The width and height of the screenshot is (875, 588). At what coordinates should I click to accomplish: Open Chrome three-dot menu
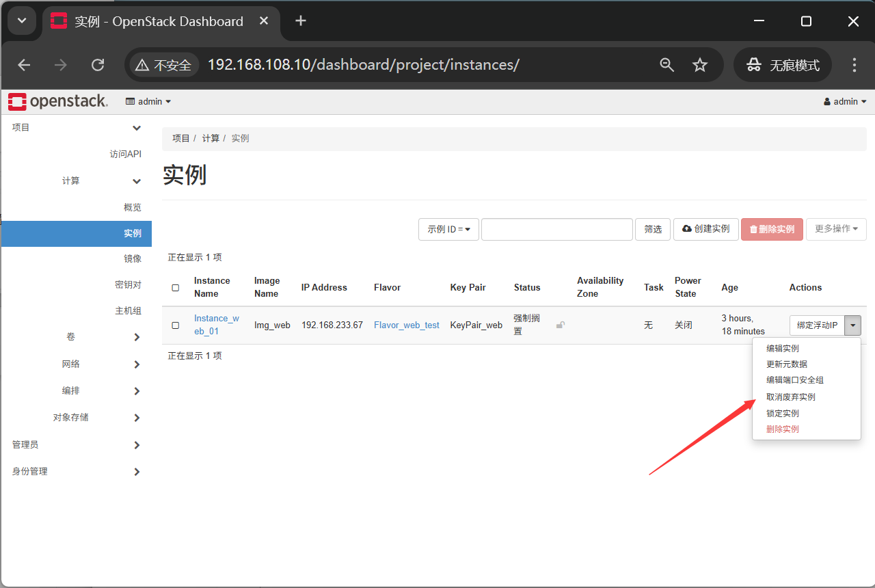coord(854,65)
